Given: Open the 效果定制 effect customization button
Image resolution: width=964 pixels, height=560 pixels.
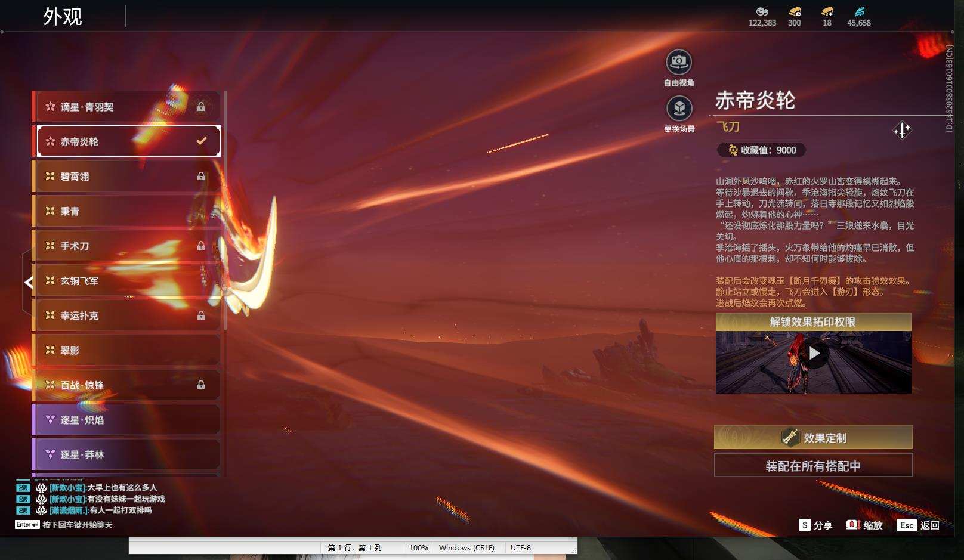Looking at the screenshot, I should [813, 438].
